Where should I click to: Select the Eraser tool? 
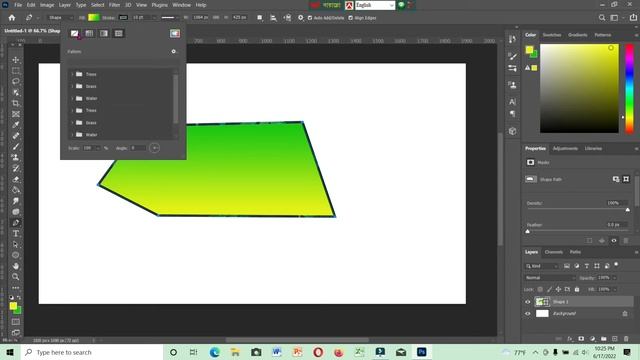tap(16, 179)
